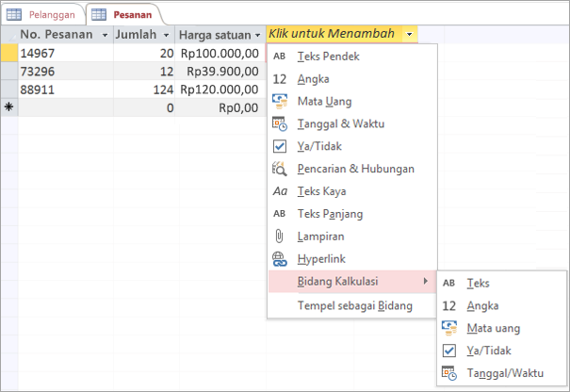The width and height of the screenshot is (570, 392).
Task: Click the AB icon beside submenu Teks
Action: 448,283
